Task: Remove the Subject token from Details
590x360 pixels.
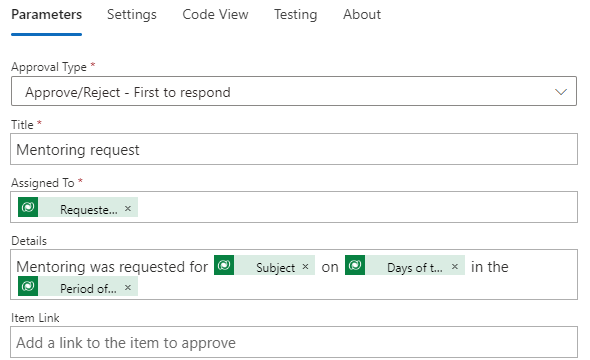Action: coord(306,266)
